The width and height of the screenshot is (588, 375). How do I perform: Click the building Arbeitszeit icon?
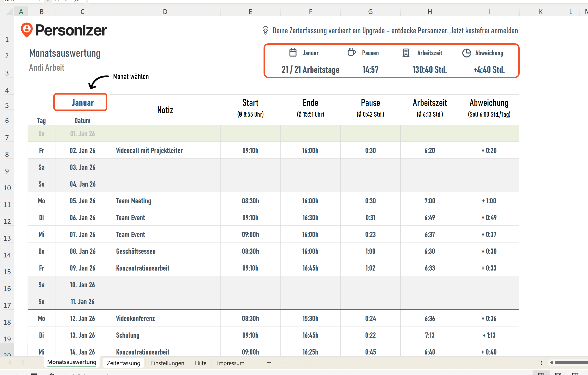pyautogui.click(x=406, y=52)
